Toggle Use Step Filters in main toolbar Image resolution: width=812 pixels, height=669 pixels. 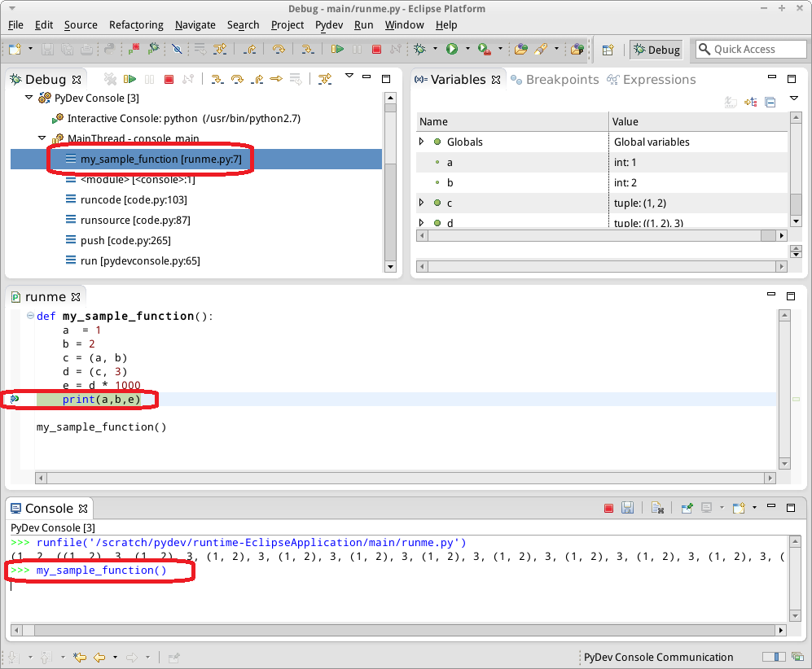(x=220, y=49)
